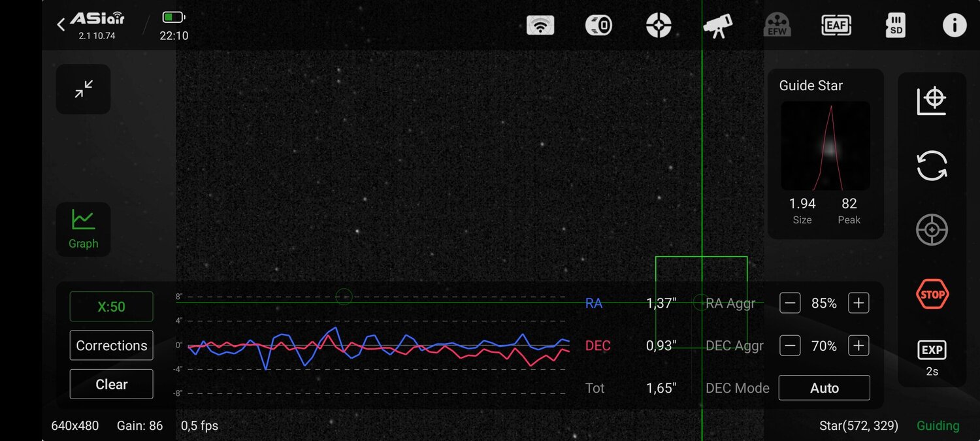The width and height of the screenshot is (980, 441).
Task: Tap the guide star Size value 1.94
Action: coord(802,204)
